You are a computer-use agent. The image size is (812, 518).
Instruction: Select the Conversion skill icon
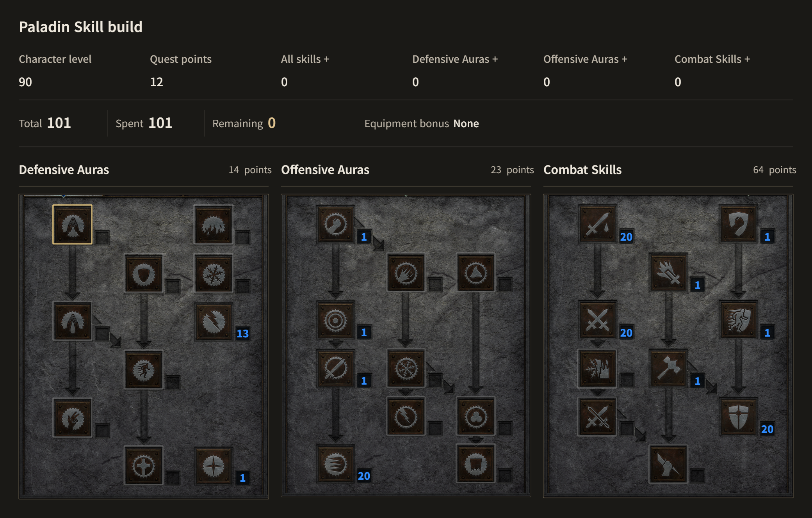point(598,416)
